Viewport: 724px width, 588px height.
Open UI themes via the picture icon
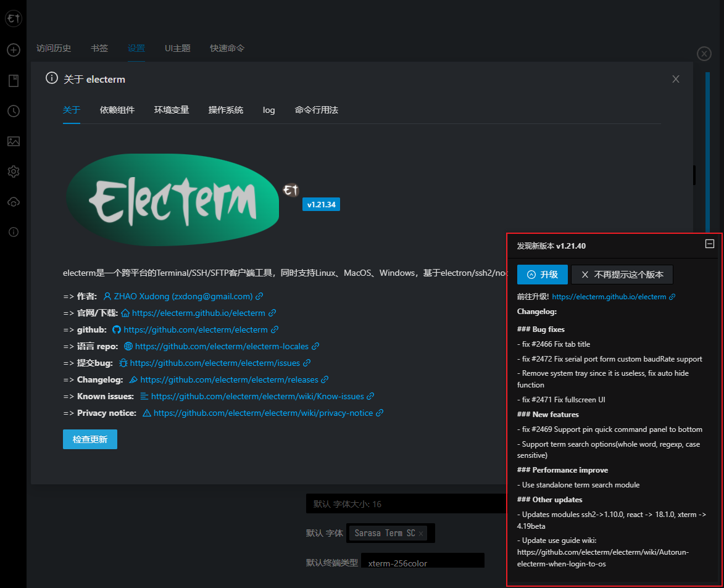(13, 141)
